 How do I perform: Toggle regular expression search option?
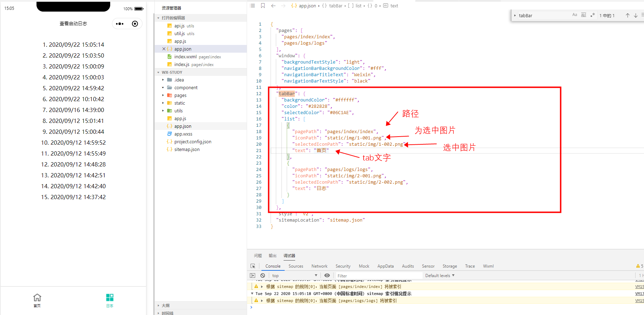592,15
